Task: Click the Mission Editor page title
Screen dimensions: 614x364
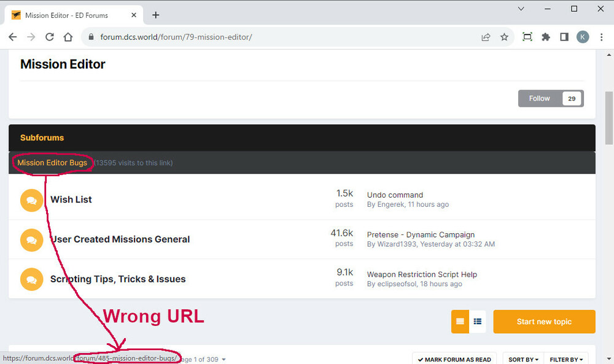Action: pos(63,64)
